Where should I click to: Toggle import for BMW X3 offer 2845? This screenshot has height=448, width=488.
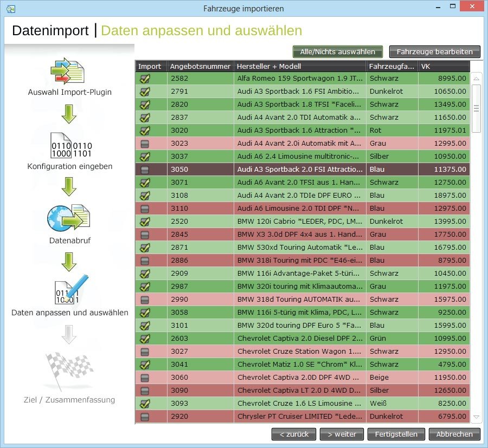(145, 235)
